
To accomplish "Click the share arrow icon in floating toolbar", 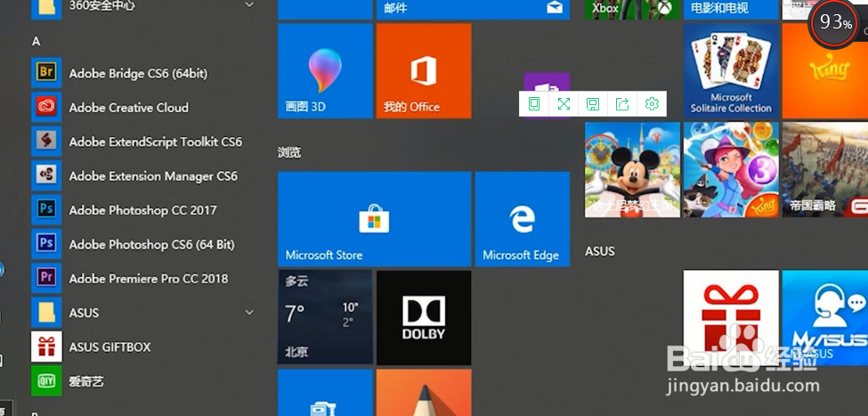I will (x=622, y=103).
